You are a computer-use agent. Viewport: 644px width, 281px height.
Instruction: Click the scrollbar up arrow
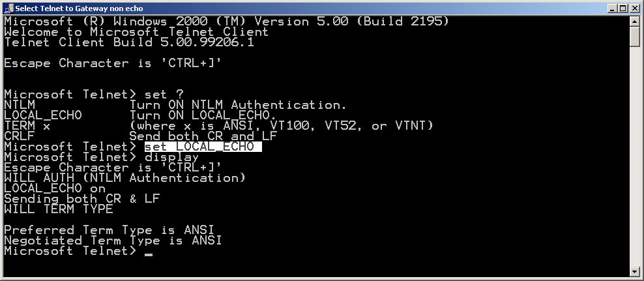[x=635, y=21]
